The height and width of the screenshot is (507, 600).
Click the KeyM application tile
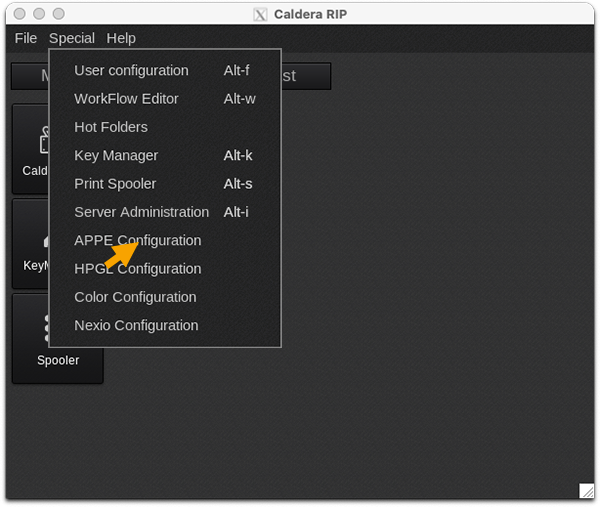coord(31,243)
